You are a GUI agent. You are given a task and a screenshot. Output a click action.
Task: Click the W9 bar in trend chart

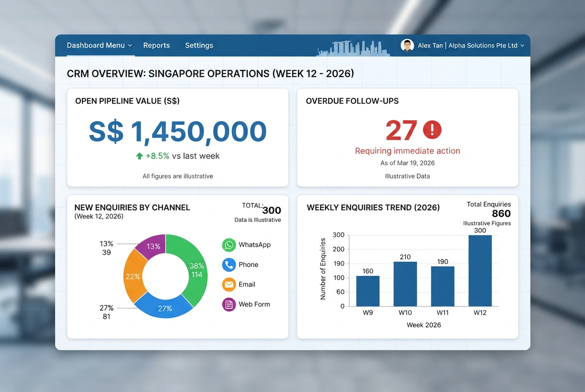coord(368,291)
